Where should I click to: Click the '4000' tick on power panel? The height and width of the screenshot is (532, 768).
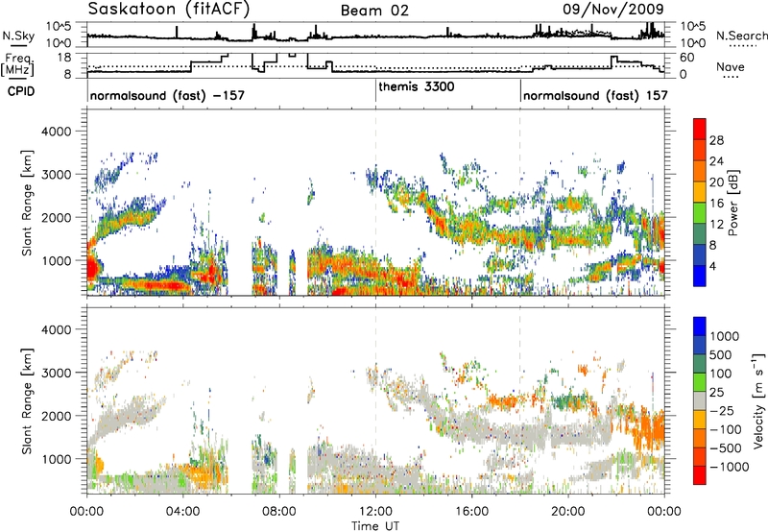[x=56, y=132]
